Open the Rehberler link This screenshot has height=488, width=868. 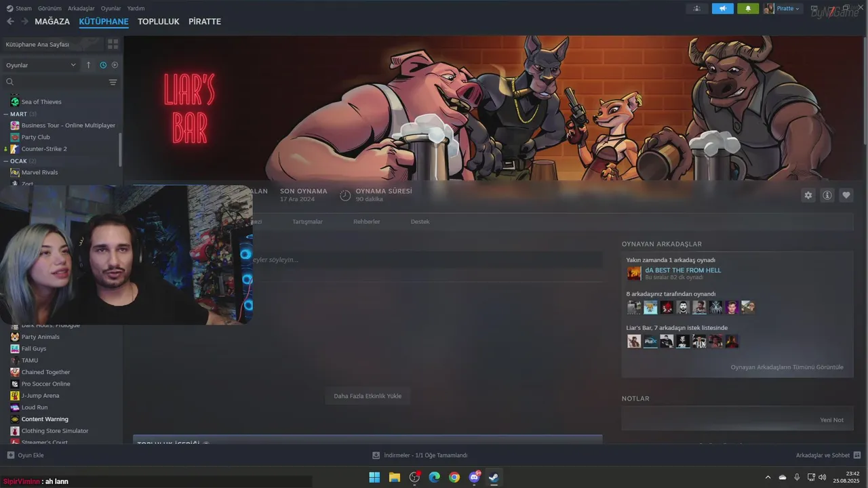pyautogui.click(x=366, y=222)
